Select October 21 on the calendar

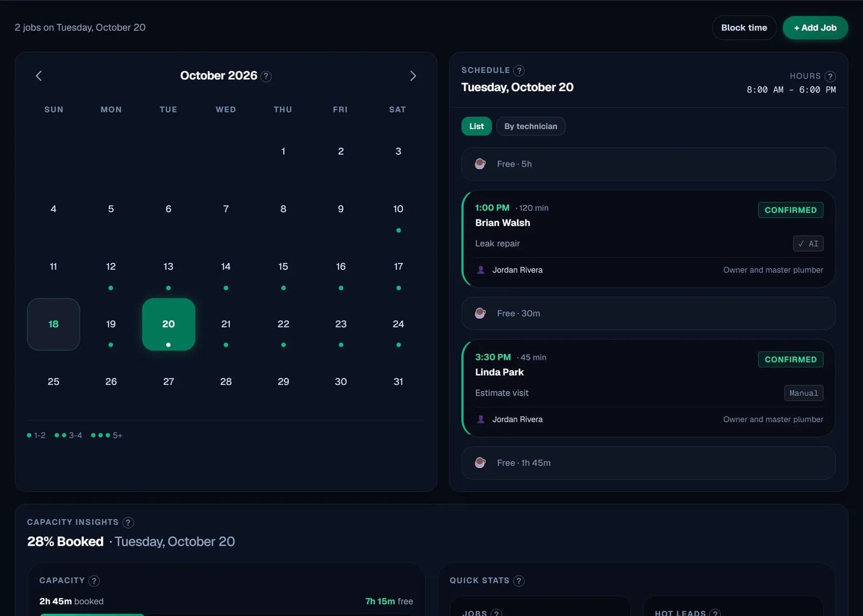coord(226,324)
